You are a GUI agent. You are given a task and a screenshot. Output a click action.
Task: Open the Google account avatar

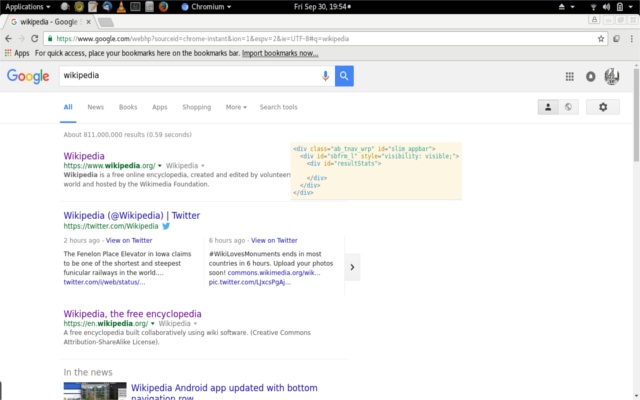click(x=611, y=76)
